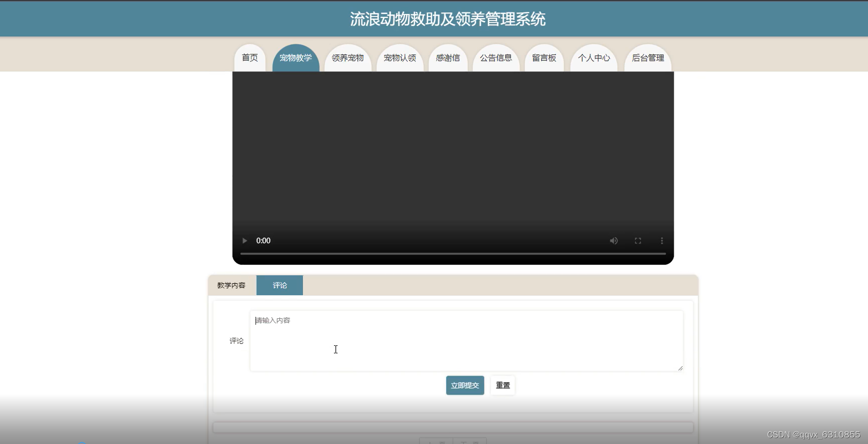The image size is (868, 444).
Task: Click the video progress bar
Action: 453,254
